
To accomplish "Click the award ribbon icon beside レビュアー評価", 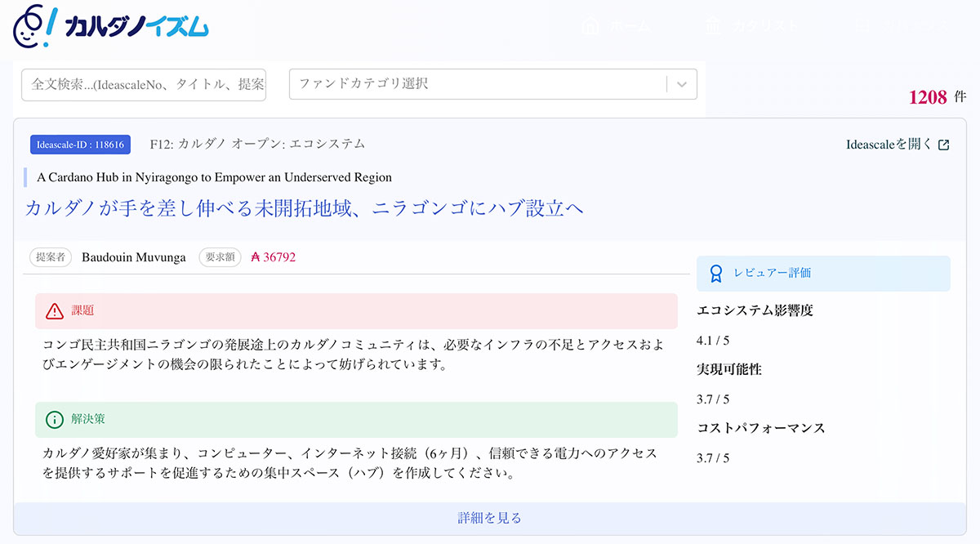I will pyautogui.click(x=716, y=274).
